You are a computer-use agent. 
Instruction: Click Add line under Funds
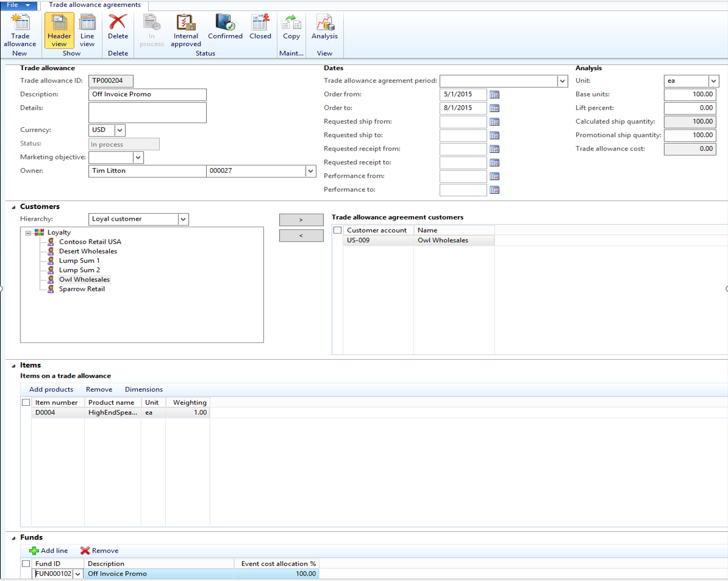pos(48,551)
